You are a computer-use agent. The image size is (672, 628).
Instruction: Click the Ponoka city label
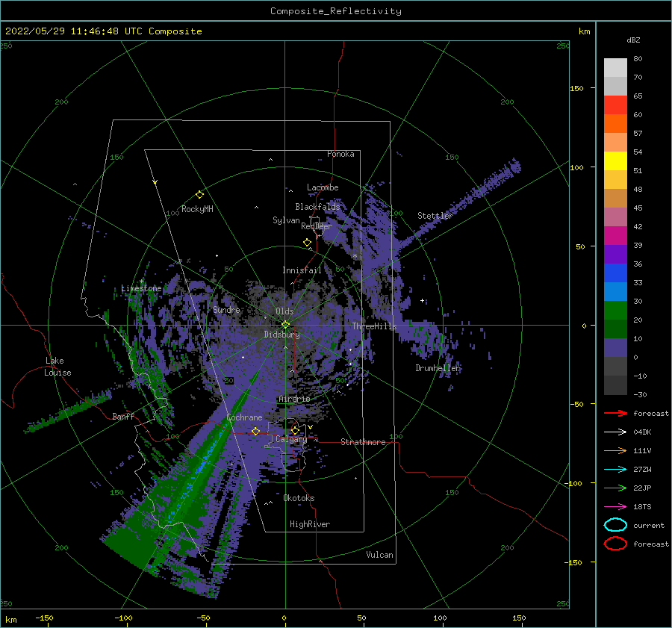[340, 154]
